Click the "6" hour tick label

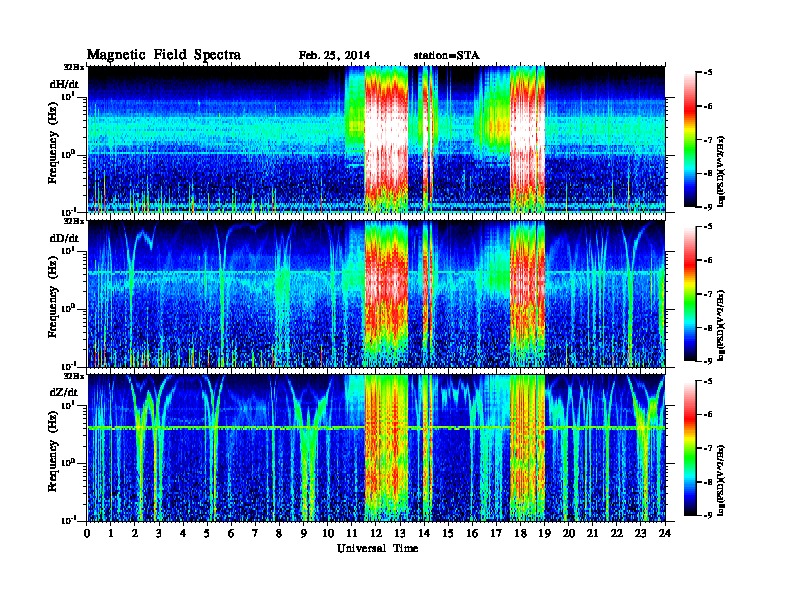pos(232,533)
